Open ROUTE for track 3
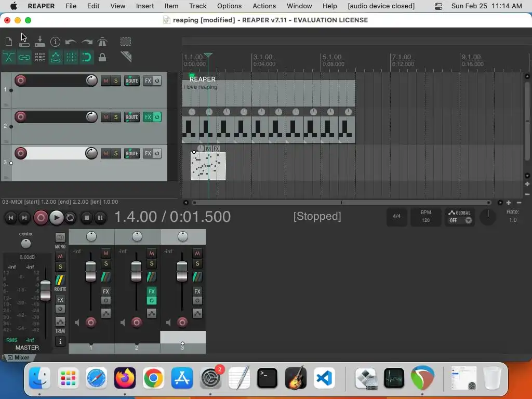 pos(132,153)
